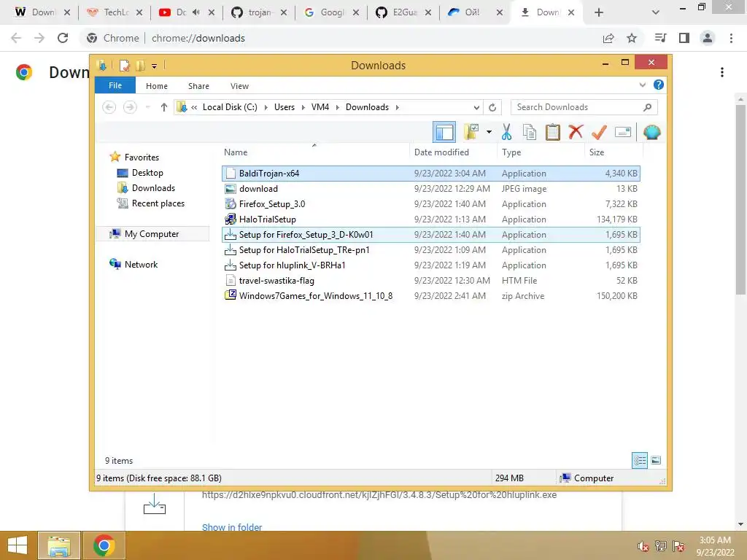
Task: Select Setup for hluplink_V-BRHa1
Action: point(430,265)
